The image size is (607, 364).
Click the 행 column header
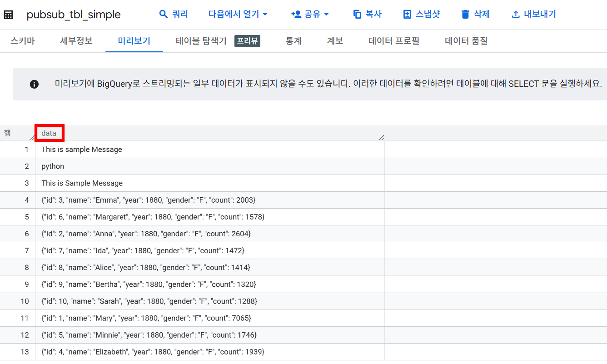[x=8, y=133]
